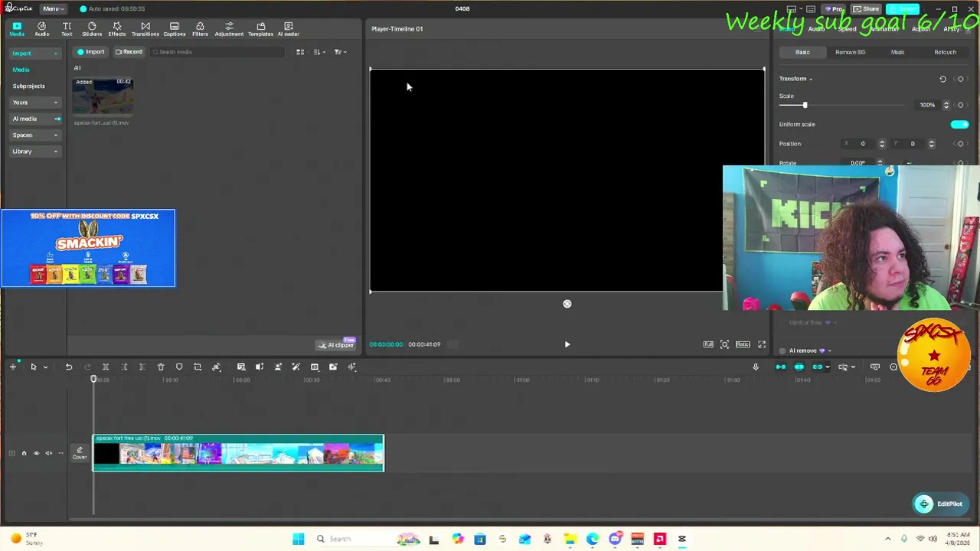The image size is (980, 551).
Task: Expand the Yours section
Action: [55, 103]
